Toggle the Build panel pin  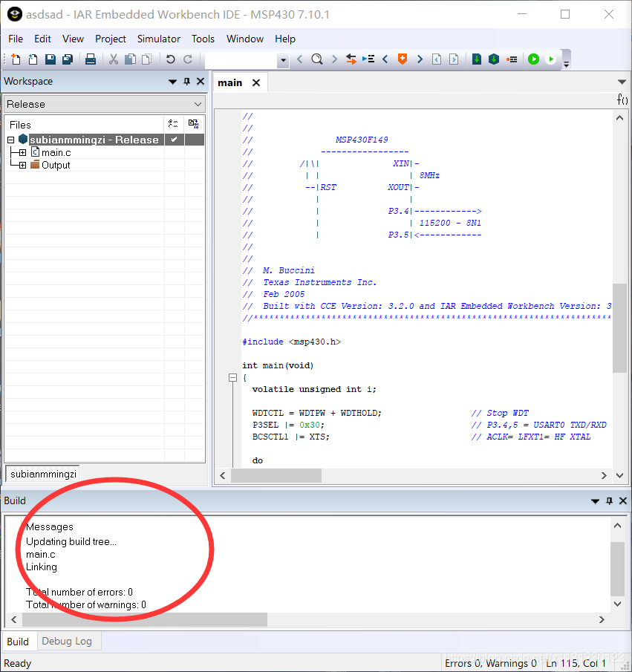610,501
